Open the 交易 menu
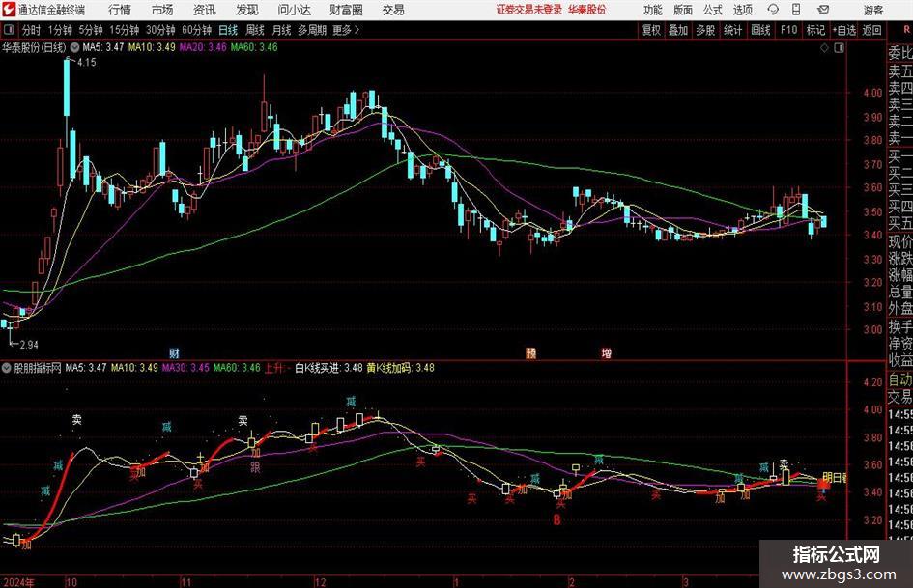The width and height of the screenshot is (913, 588). click(x=393, y=10)
